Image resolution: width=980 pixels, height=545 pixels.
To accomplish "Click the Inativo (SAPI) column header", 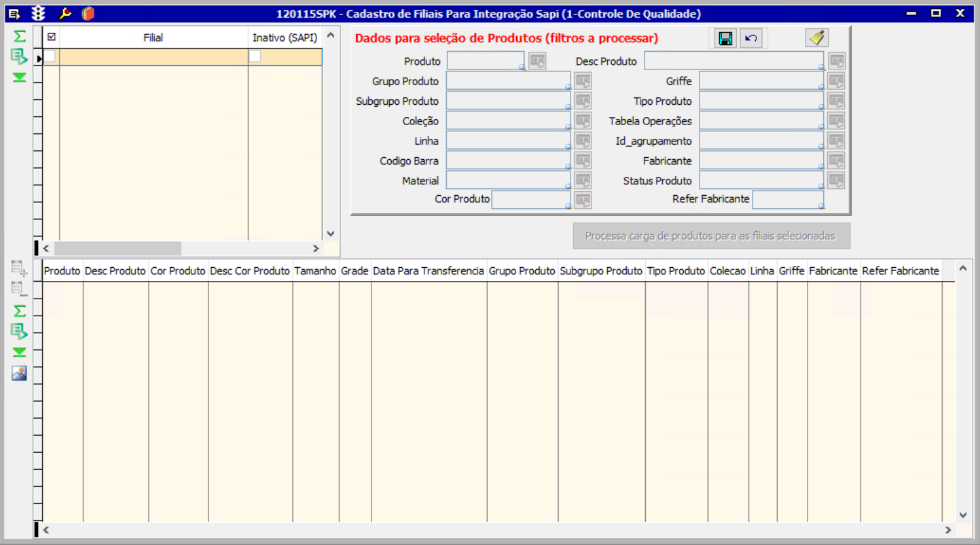I will 285,37.
